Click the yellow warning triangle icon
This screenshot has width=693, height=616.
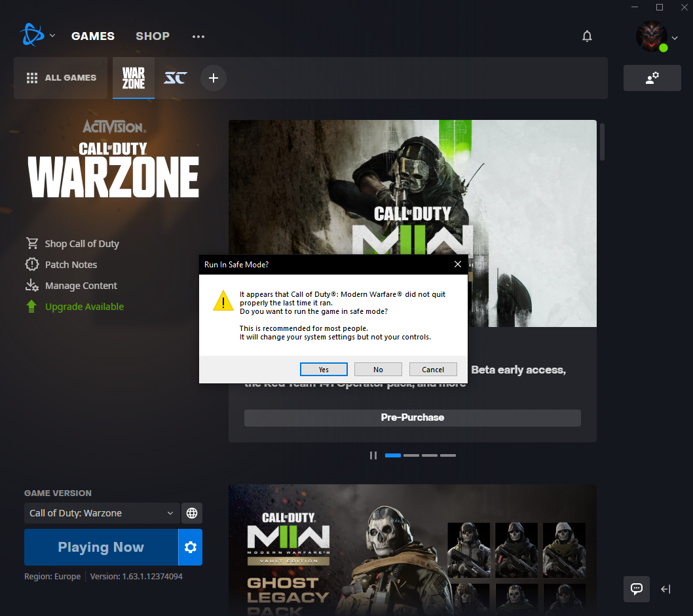[x=223, y=301]
